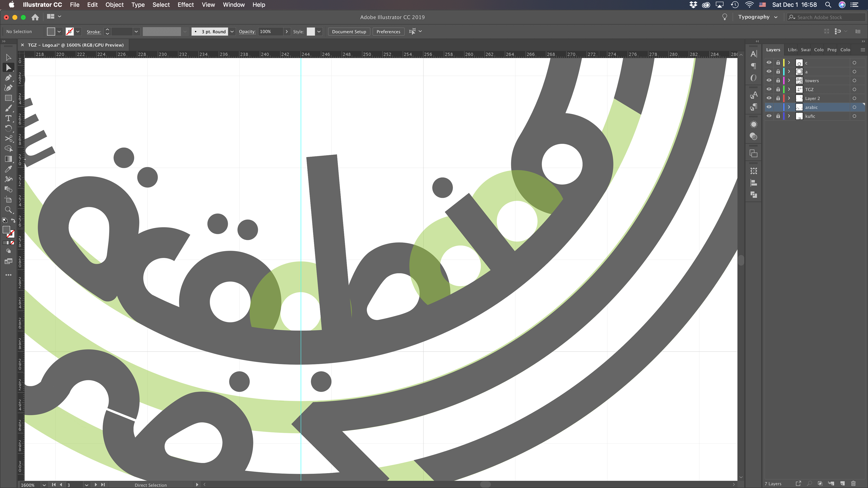The image size is (868, 488).
Task: Open the Object menu
Action: point(114,5)
